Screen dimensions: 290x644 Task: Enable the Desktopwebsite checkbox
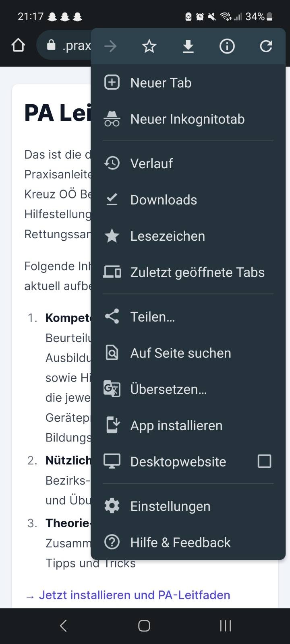pos(264,461)
